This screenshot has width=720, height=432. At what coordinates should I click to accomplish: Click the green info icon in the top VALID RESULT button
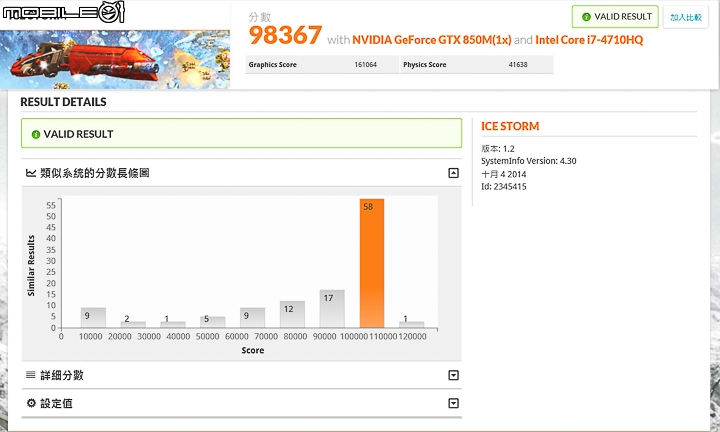pyautogui.click(x=586, y=17)
